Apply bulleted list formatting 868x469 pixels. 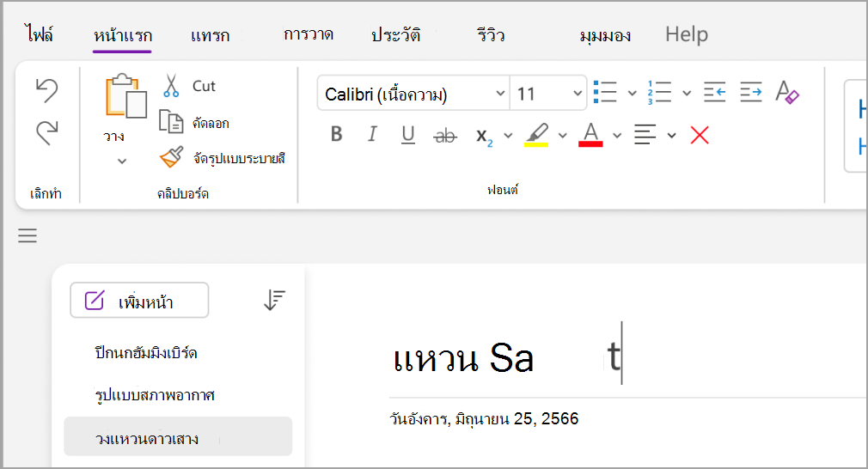click(x=605, y=93)
